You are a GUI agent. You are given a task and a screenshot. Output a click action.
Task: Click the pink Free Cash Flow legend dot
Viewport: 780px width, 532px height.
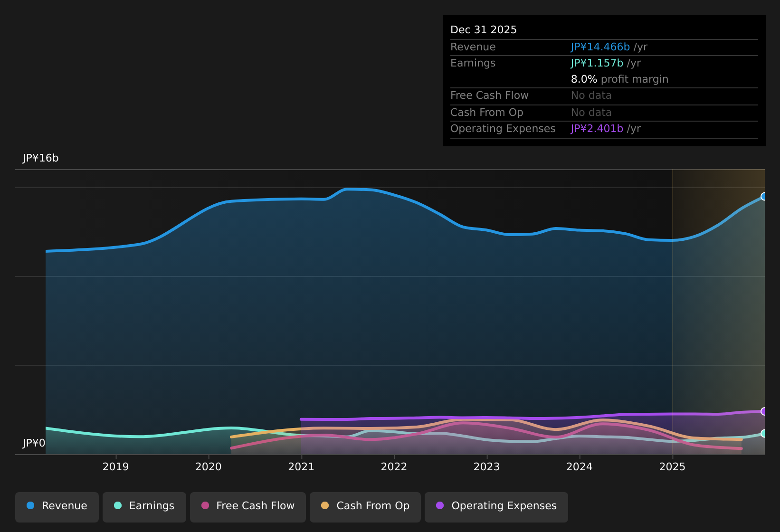click(x=204, y=506)
